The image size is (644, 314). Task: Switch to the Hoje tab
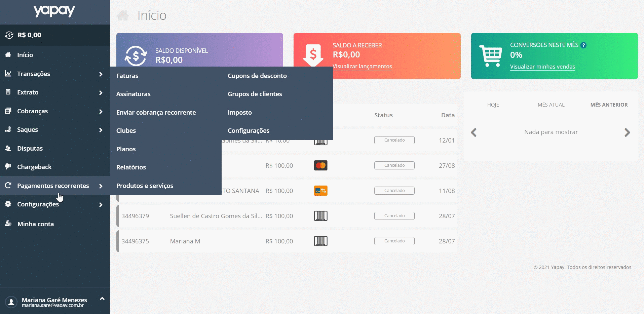point(493,105)
